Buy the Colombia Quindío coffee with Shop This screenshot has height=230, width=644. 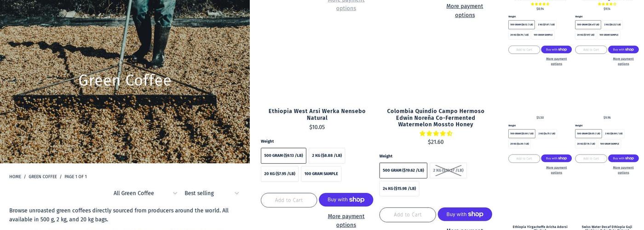pyautogui.click(x=465, y=214)
